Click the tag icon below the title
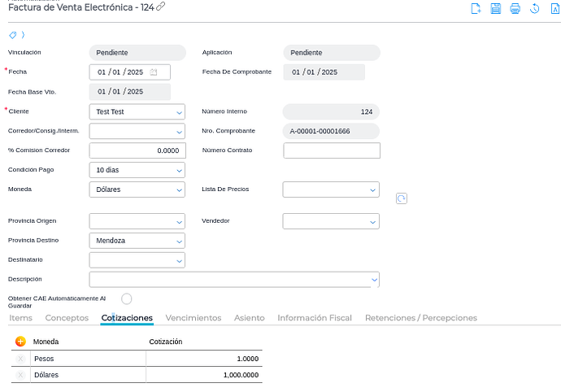This screenshot has height=392, width=561. [x=13, y=35]
